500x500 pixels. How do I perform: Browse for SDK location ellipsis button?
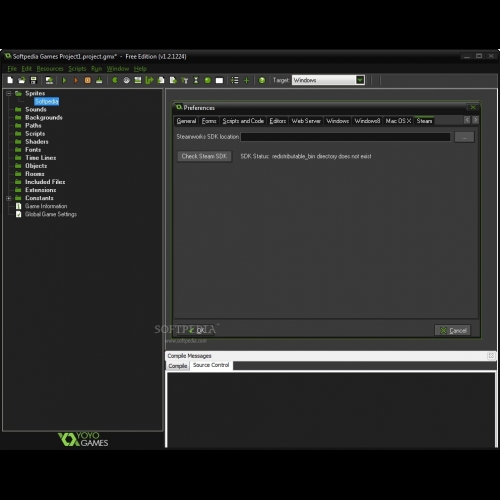tap(464, 137)
